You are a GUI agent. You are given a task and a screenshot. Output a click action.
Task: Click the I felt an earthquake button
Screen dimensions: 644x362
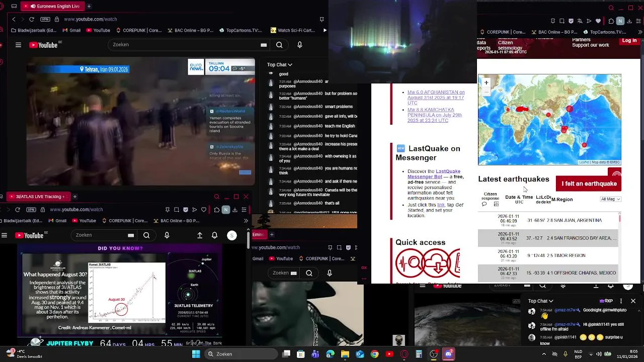tap(589, 184)
